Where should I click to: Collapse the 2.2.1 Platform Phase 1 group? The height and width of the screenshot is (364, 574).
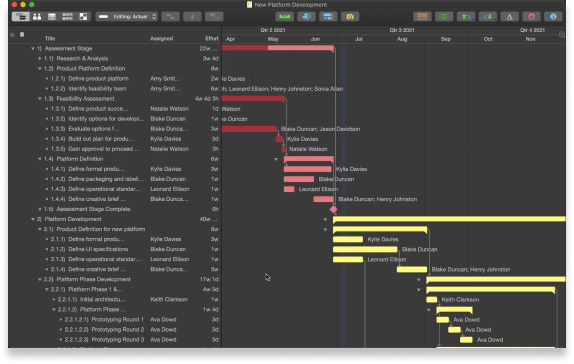[x=46, y=289]
